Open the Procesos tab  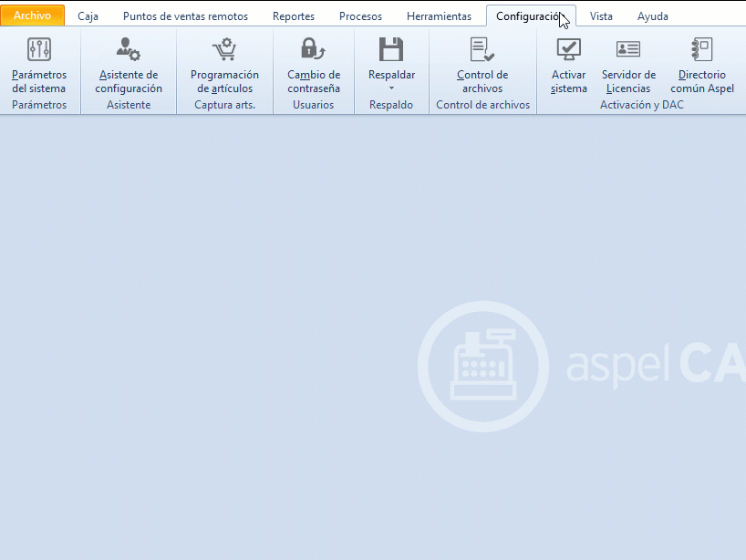click(x=360, y=16)
